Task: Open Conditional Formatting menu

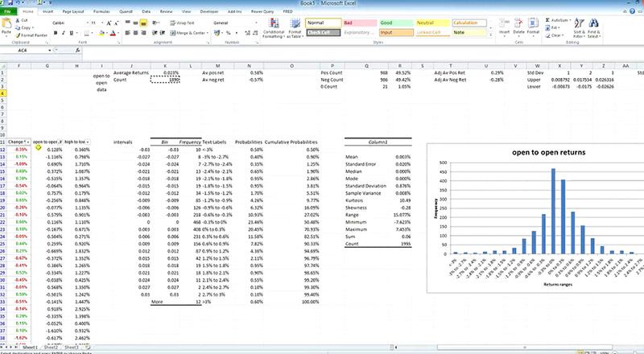Action: (x=274, y=28)
